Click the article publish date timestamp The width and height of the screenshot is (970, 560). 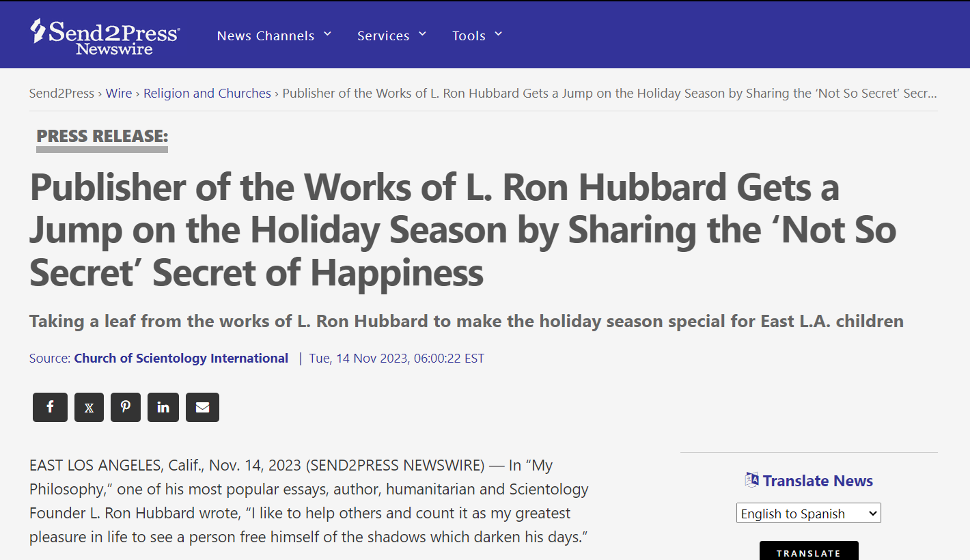[x=396, y=359]
